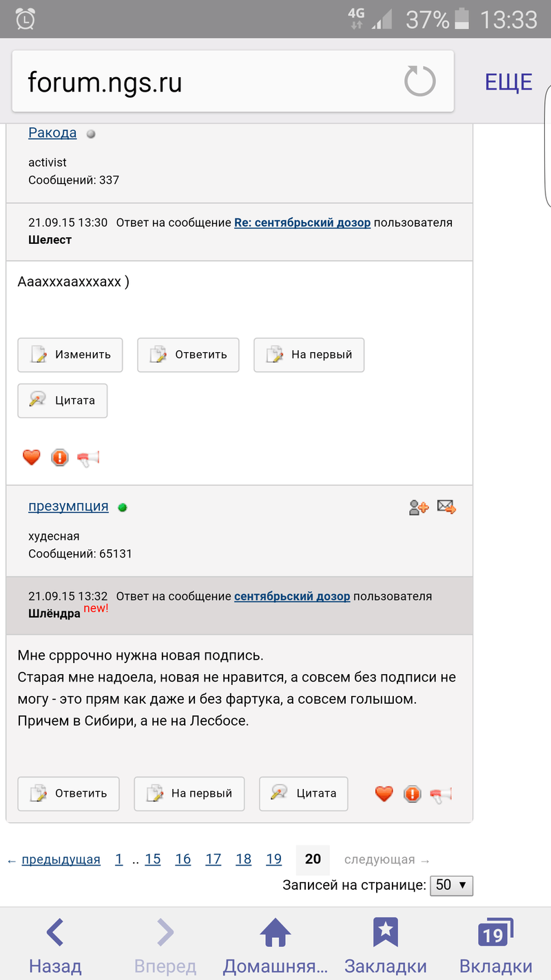Open the records per page dropdown
551x980 pixels.
coord(451,885)
